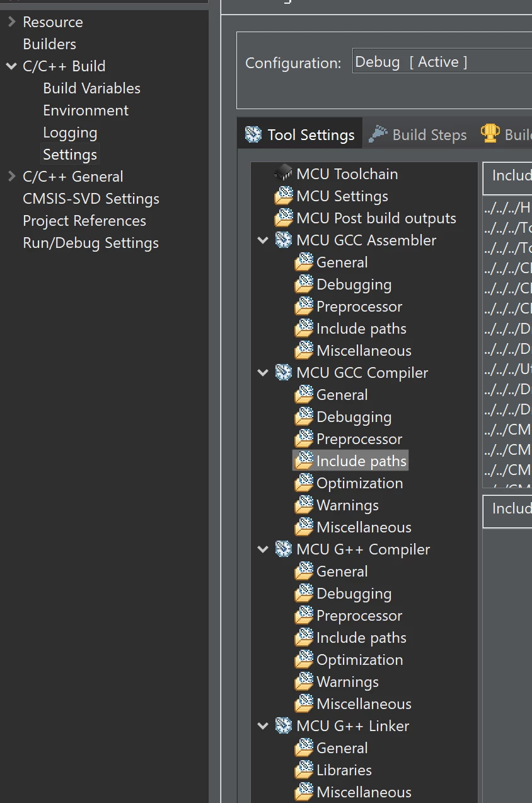Collapse the MCU G++ Linker branch
The width and height of the screenshot is (532, 803).
[263, 726]
